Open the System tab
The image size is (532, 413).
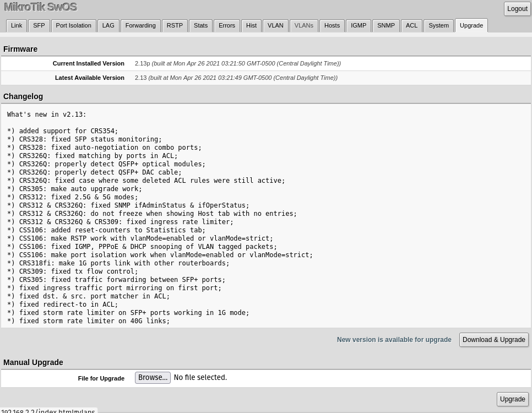[439, 25]
